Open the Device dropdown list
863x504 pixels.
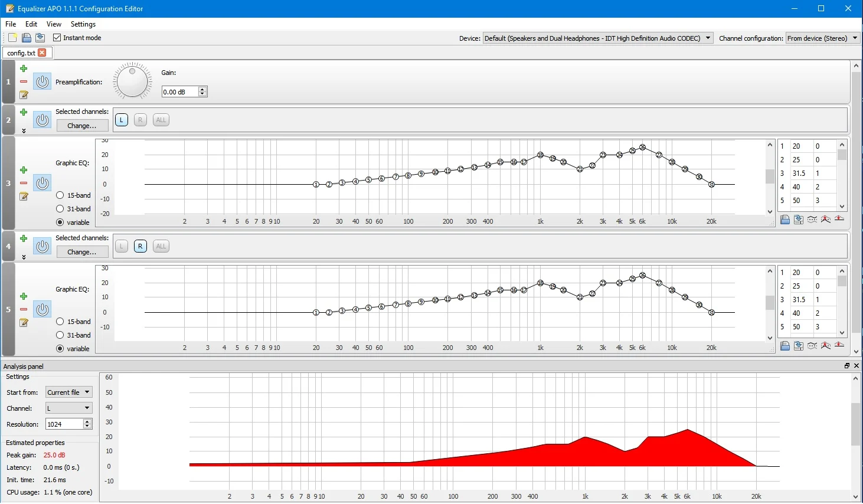click(x=598, y=38)
